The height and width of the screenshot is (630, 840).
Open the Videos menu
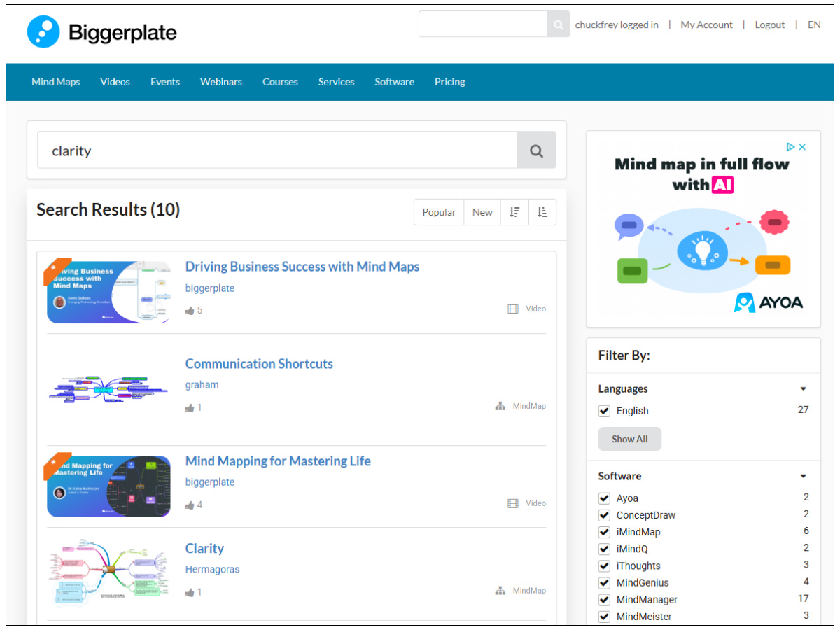point(115,82)
